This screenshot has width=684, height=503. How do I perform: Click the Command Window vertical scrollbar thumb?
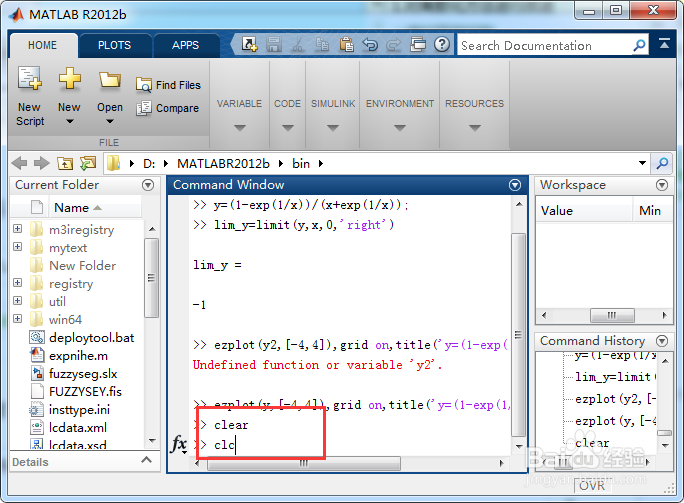[x=518, y=335]
